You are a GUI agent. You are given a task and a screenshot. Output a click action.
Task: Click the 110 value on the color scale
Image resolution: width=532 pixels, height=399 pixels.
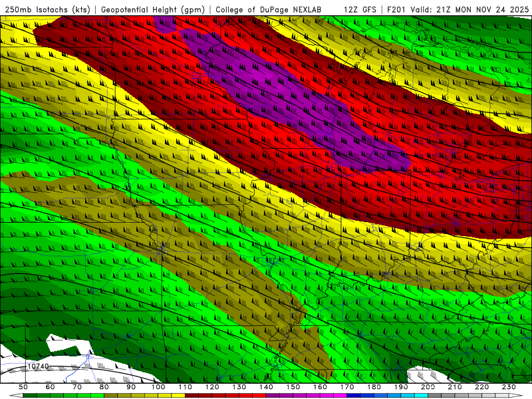tap(185, 387)
